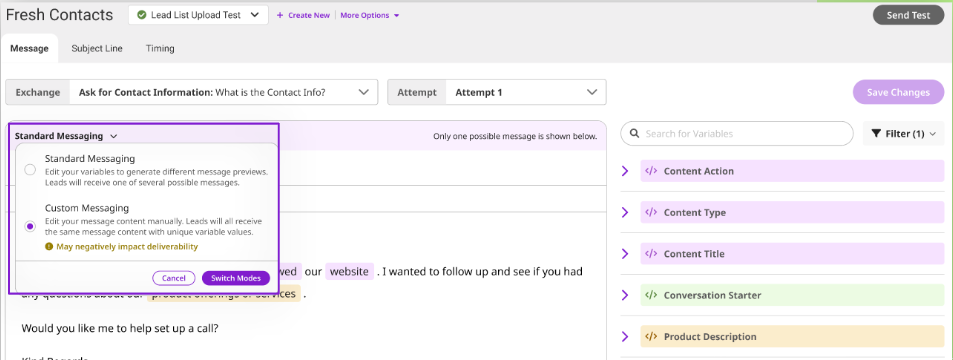This screenshot has height=360, width=953.
Task: Click the funnel icon in Filter button
Action: point(876,133)
